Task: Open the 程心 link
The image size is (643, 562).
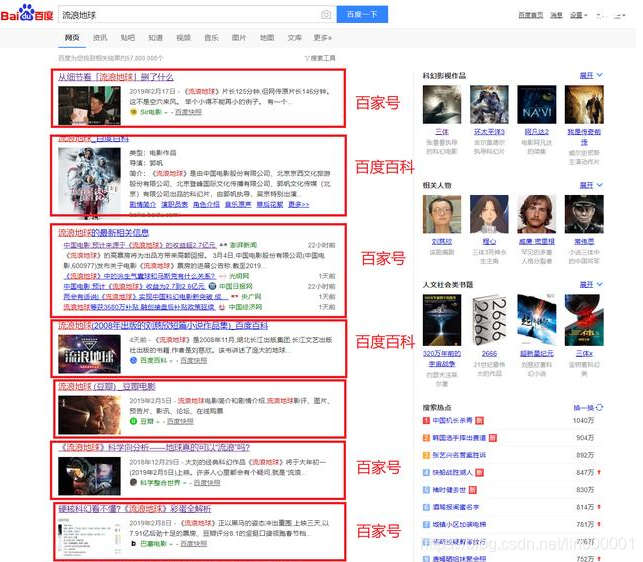Action: (x=489, y=242)
